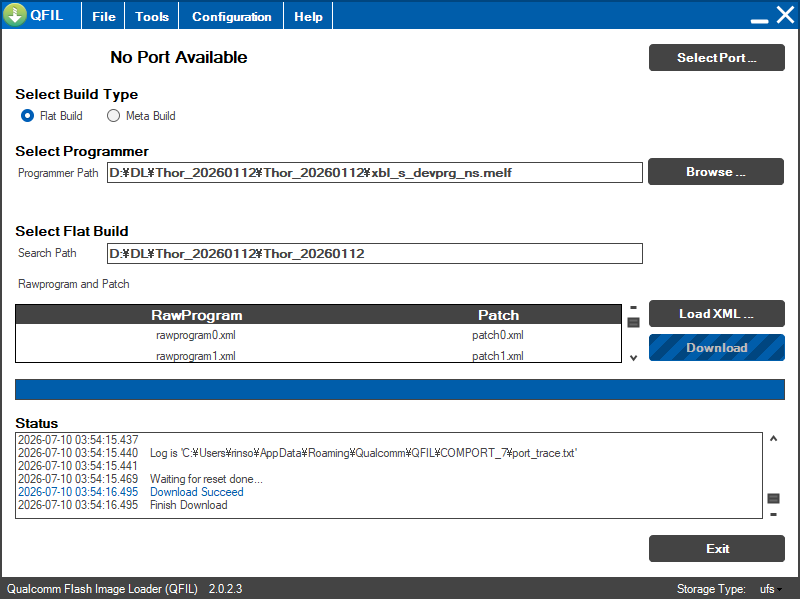
Task: Click the XML list scroll thumb icon
Action: [633, 322]
